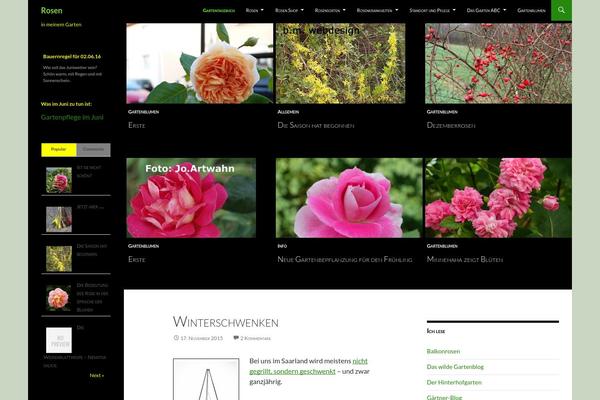Open the Rosenkrankheiten menu item

click(x=374, y=10)
